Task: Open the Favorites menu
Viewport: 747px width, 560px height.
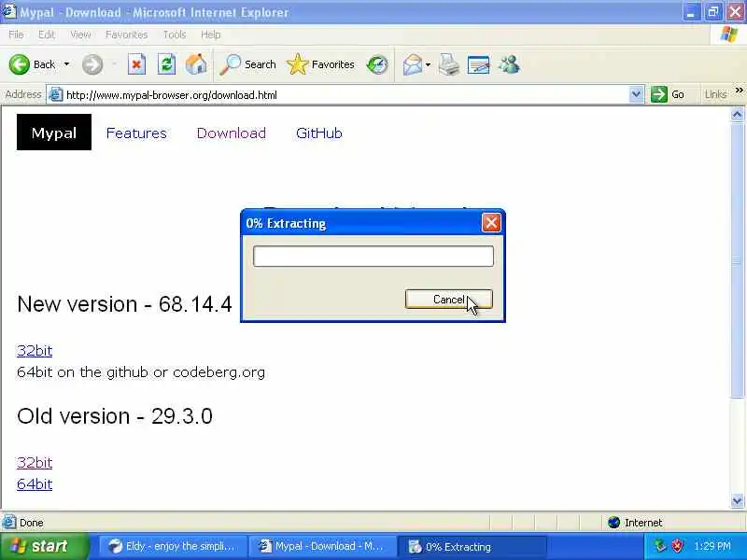Action: (126, 35)
